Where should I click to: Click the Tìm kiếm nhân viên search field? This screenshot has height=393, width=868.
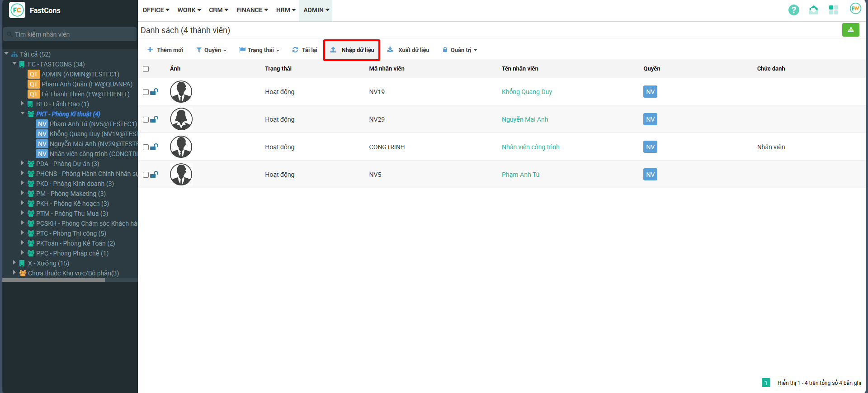click(70, 34)
